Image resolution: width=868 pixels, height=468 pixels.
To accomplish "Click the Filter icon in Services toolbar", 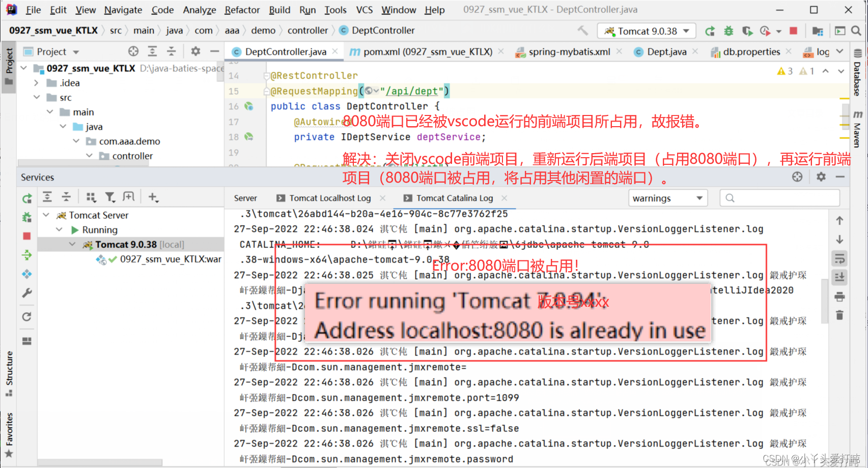I will pyautogui.click(x=110, y=197).
